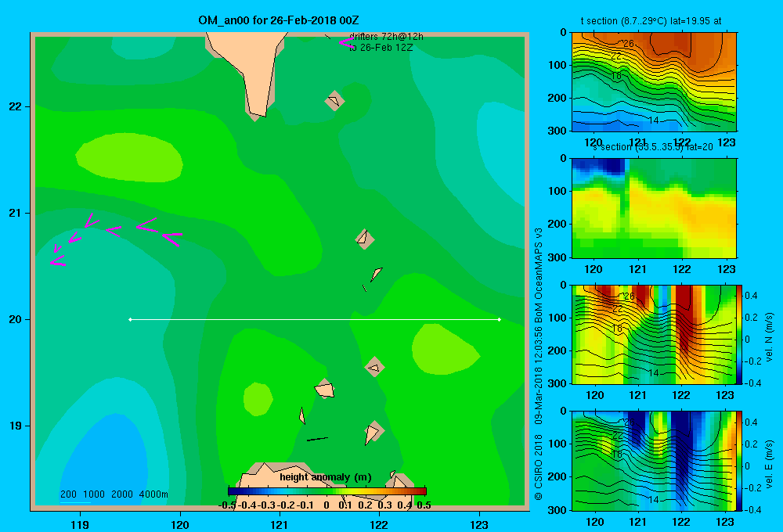
Task: Click the vel. E velocity color scale bar
Action: [x=739, y=461]
